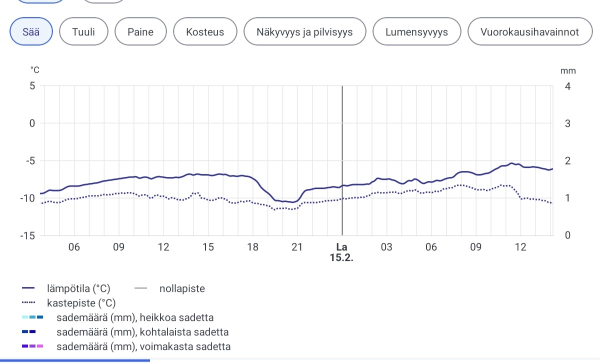Click the solid lämpötila line legend icon

pos(28,288)
